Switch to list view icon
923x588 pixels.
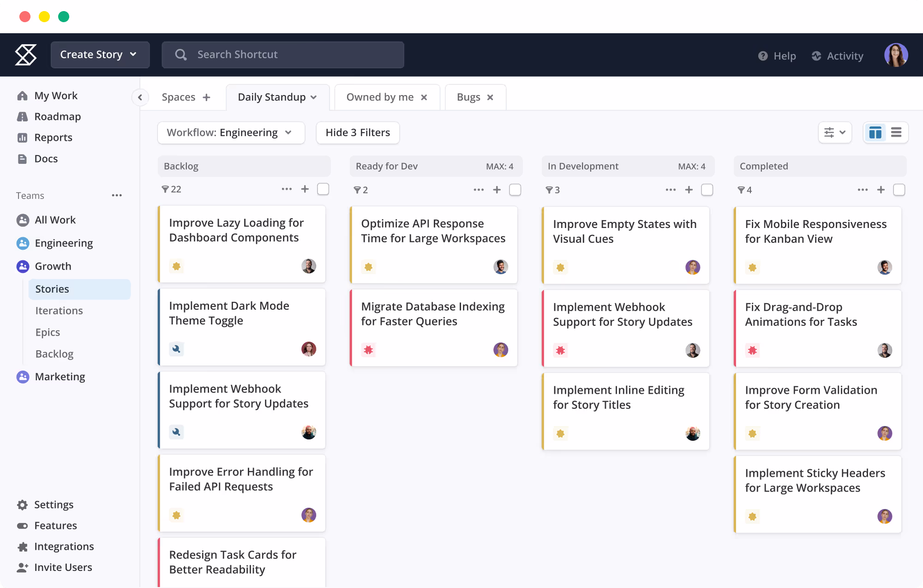[896, 133]
